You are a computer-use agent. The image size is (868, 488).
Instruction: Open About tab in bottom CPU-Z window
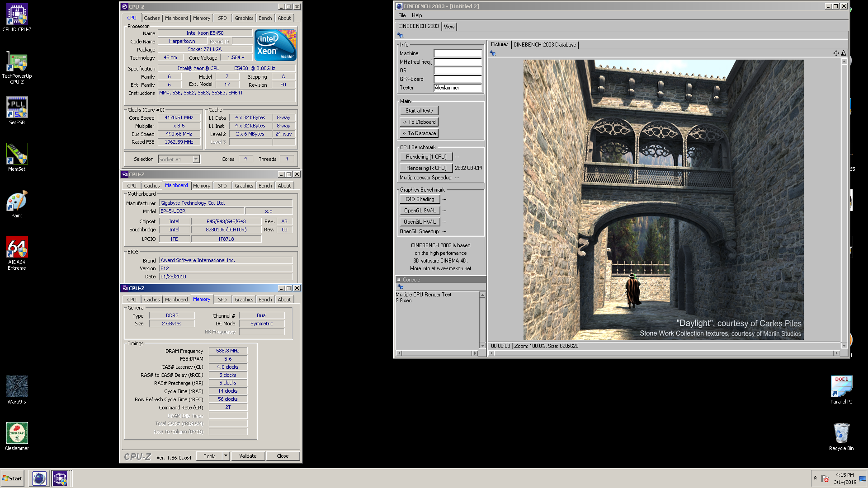pyautogui.click(x=284, y=300)
